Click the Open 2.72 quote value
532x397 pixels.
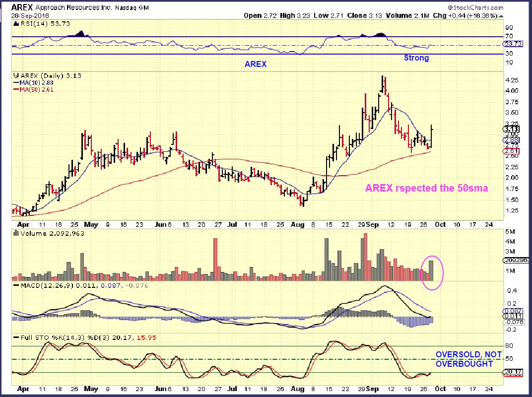click(x=260, y=15)
